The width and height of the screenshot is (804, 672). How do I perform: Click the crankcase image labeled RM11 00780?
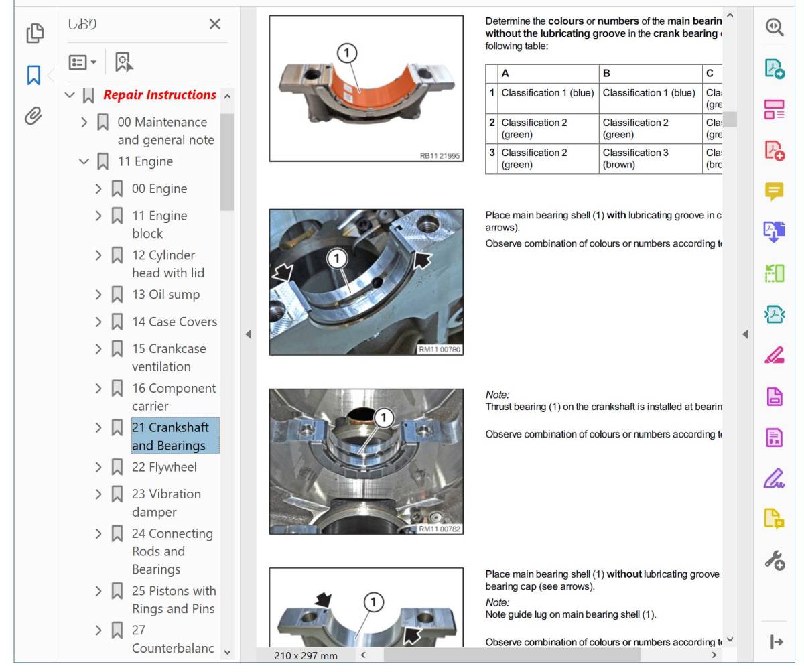tap(366, 282)
